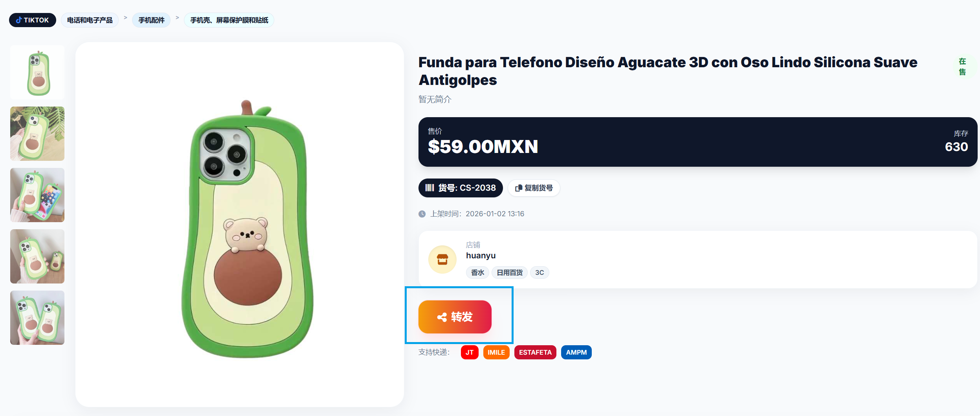Screen dimensions: 980x416
Task: Select the fifth thumbnail at the bottom
Action: pyautogui.click(x=37, y=318)
